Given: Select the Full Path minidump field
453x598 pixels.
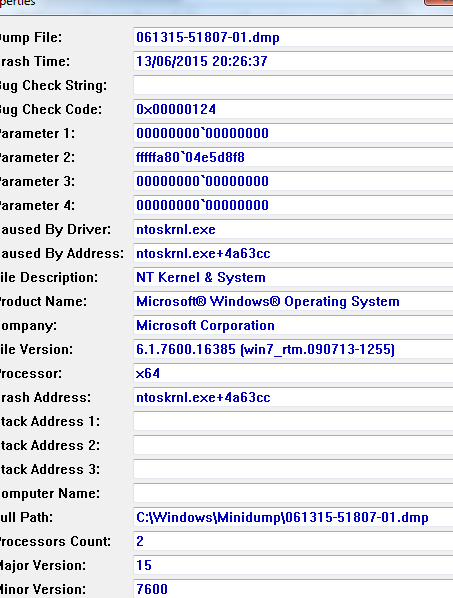Looking at the screenshot, I should [293, 518].
